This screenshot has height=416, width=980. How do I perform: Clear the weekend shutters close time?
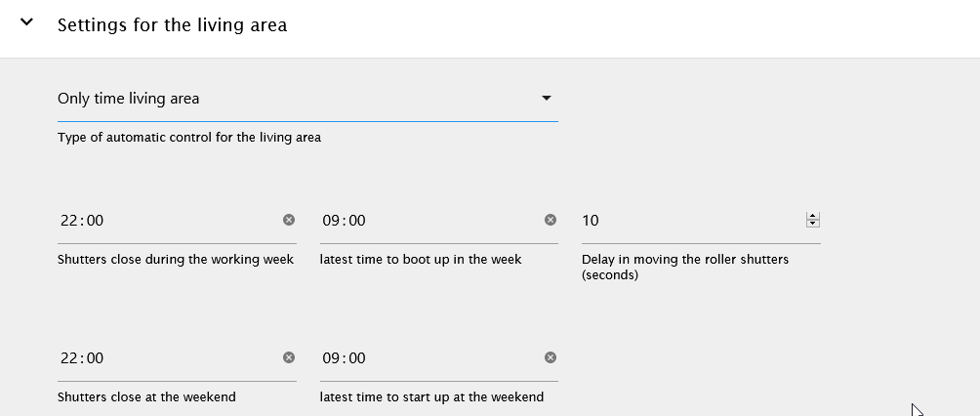[289, 358]
